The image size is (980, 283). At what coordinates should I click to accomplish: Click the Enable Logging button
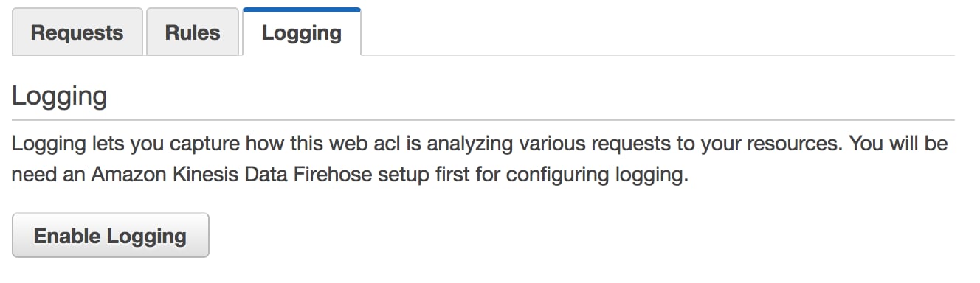click(110, 236)
